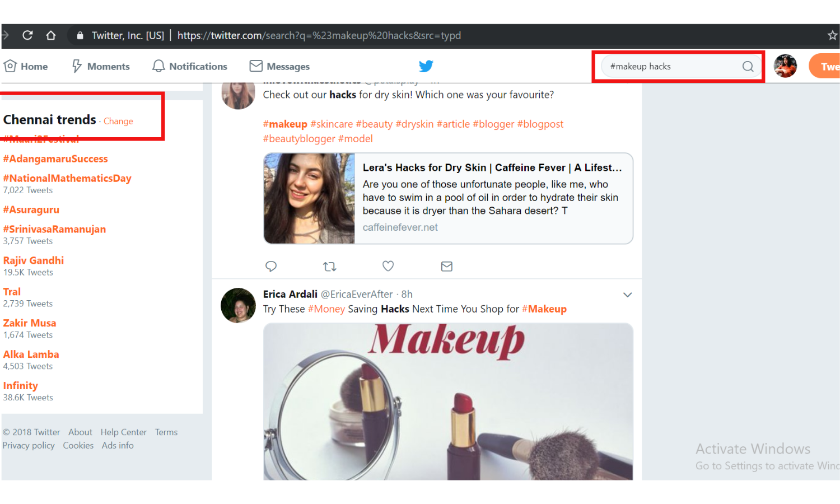Image resolution: width=840 pixels, height=504 pixels.
Task: Click the #beautyblogger hashtag
Action: pyautogui.click(x=299, y=138)
